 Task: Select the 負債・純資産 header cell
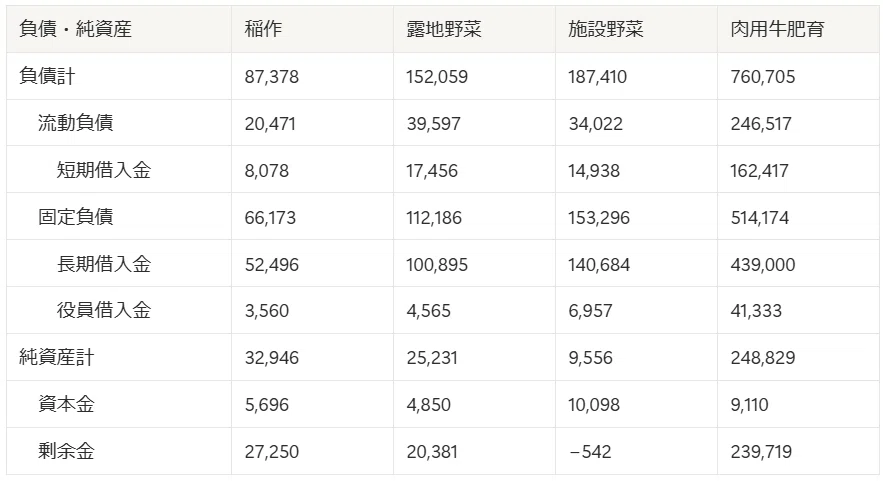click(x=119, y=29)
